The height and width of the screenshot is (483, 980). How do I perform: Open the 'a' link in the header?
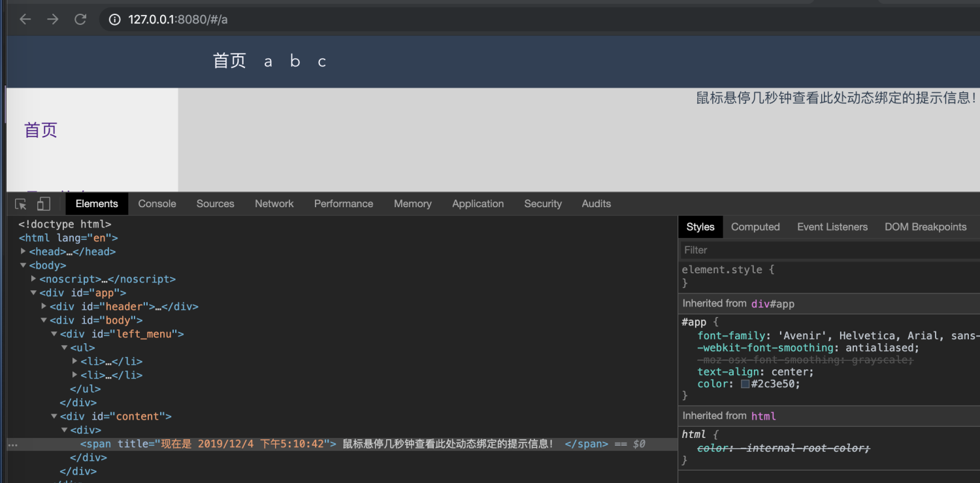coord(268,61)
